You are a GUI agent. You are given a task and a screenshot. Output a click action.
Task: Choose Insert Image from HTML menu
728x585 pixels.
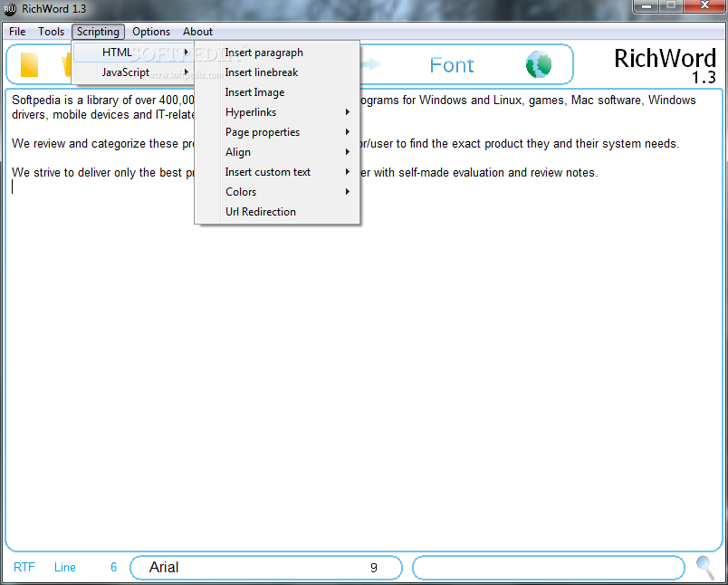[x=277, y=92]
